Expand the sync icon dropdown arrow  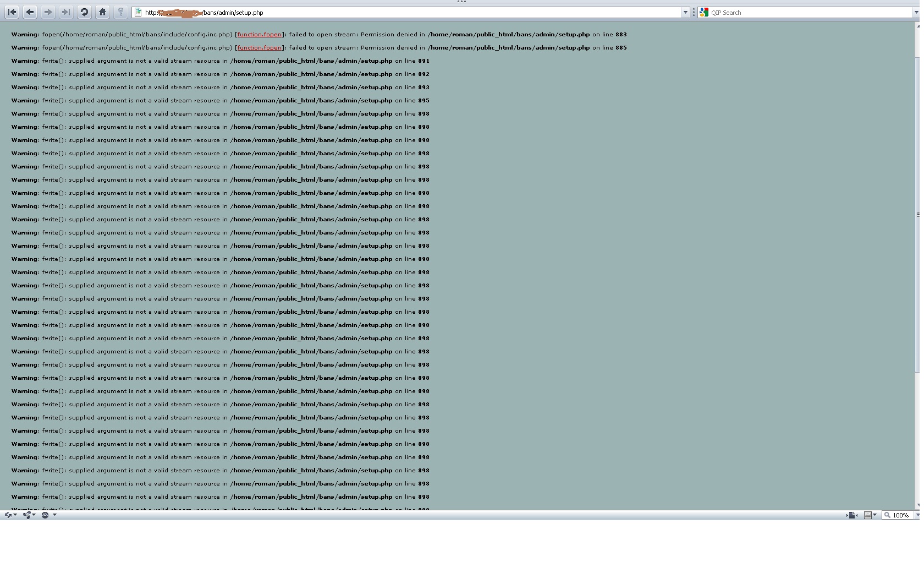pos(15,515)
